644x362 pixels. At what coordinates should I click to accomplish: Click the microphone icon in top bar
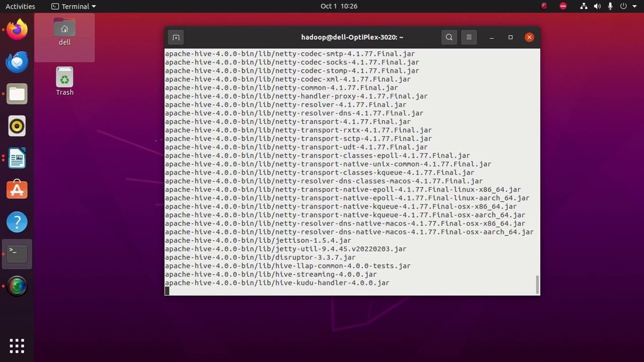(610, 6)
